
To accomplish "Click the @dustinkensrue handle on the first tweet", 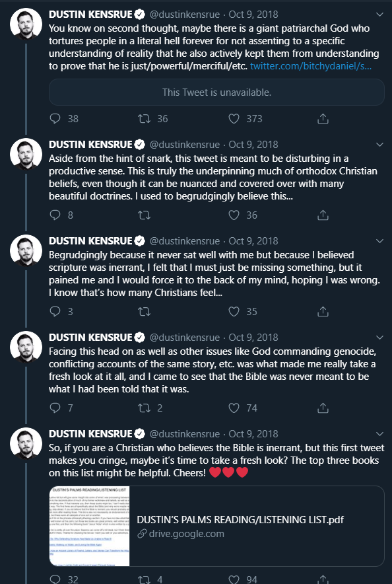I will pos(185,15).
